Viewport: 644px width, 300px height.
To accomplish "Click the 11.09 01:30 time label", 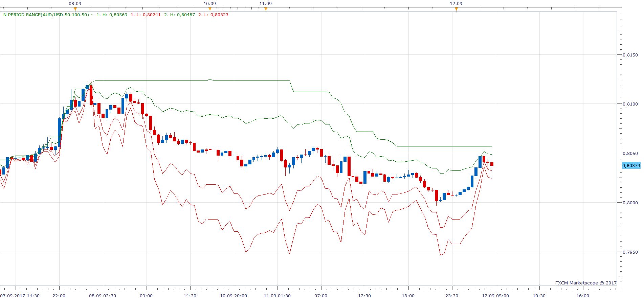I will [277, 296].
